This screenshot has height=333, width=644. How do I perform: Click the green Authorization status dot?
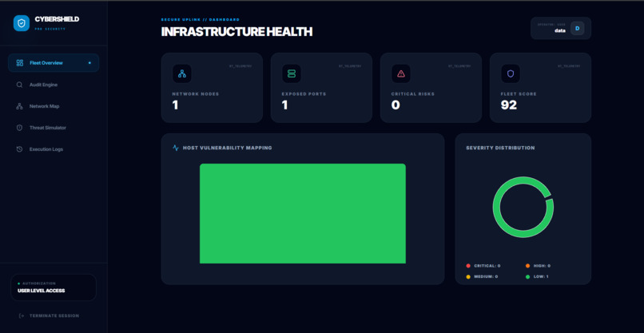tap(19, 283)
